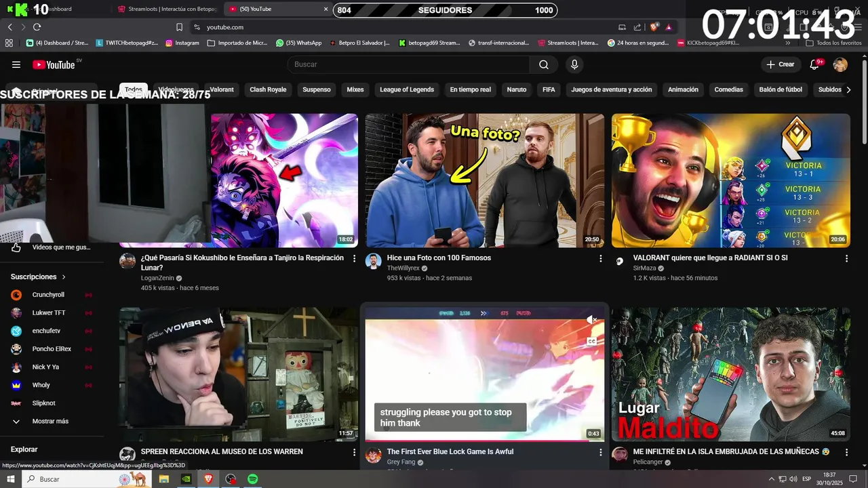Click LoganZenin channel avatar
This screenshot has width=868, height=488.
point(127,261)
